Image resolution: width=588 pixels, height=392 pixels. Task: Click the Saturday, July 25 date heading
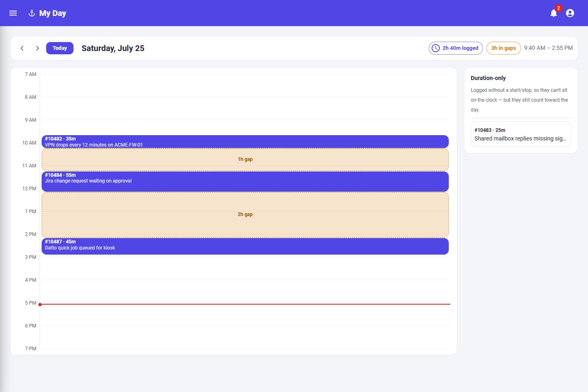[113, 48]
